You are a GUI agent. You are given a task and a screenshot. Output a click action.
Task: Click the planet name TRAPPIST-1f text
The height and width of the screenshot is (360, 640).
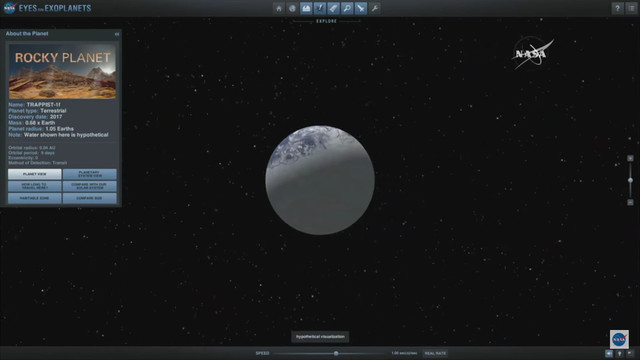43,105
